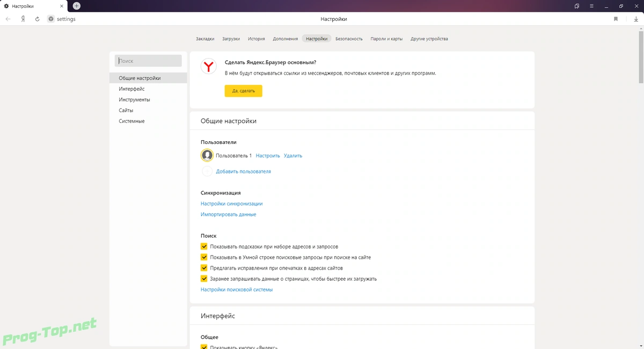Open the История tab
644x349 pixels.
point(257,39)
